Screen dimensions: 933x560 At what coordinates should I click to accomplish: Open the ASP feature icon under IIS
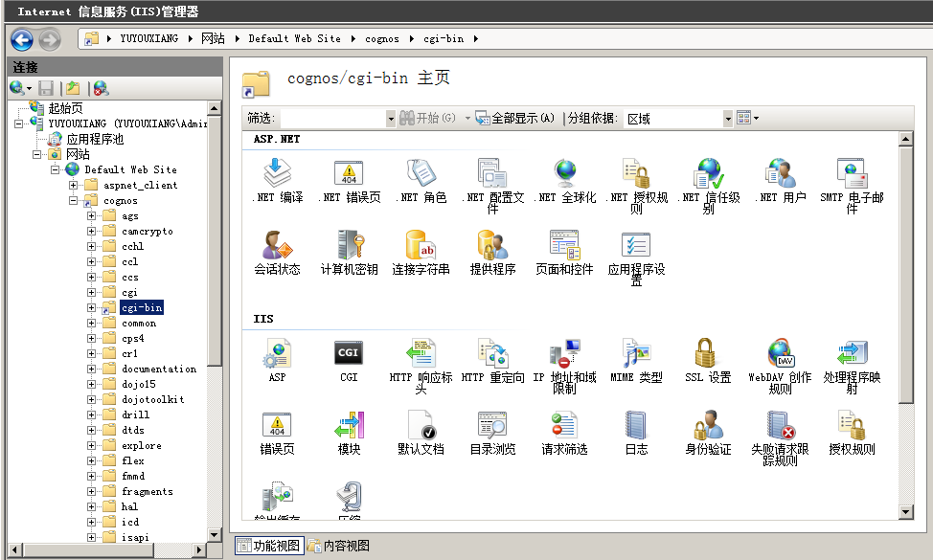tap(277, 360)
